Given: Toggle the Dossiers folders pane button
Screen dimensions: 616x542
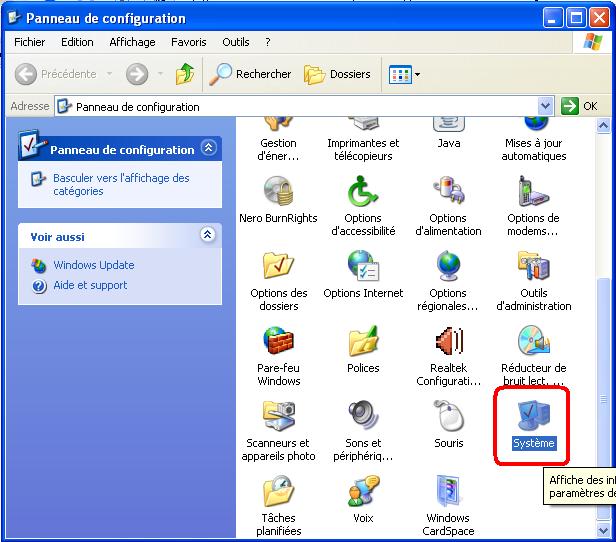Looking at the screenshot, I should coord(337,74).
